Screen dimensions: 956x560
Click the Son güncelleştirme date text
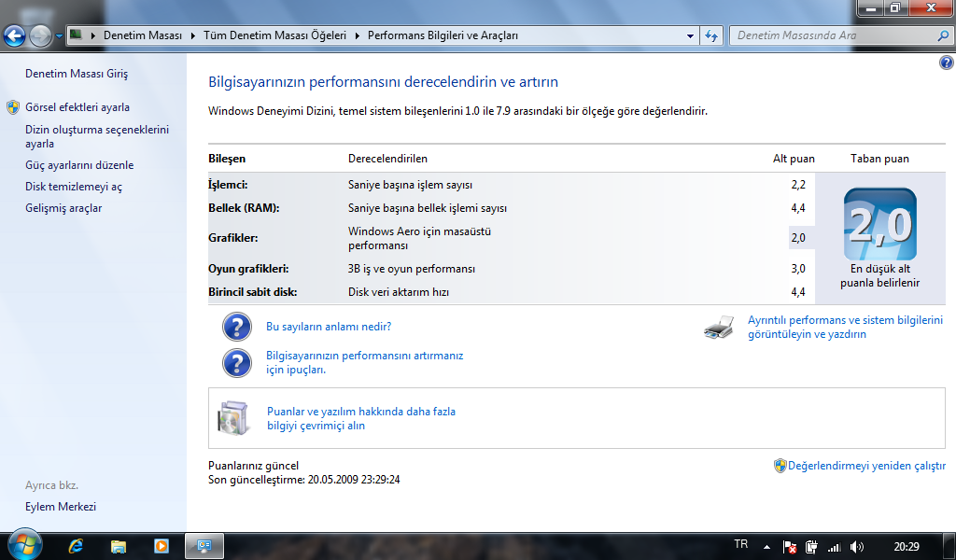tap(303, 480)
